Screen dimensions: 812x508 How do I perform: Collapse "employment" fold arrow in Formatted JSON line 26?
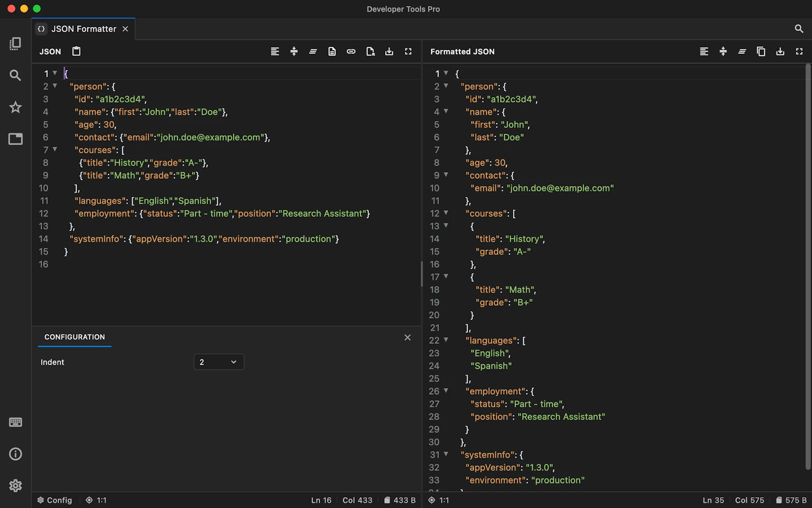click(446, 391)
